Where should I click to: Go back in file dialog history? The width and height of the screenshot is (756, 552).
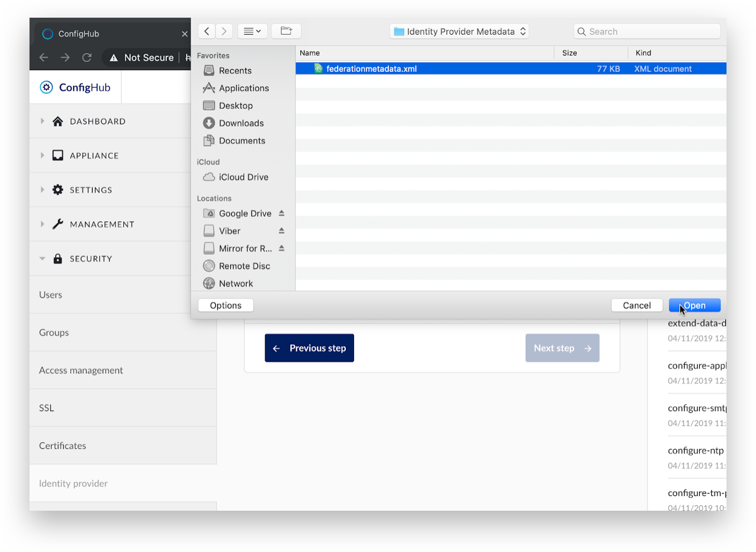click(207, 31)
